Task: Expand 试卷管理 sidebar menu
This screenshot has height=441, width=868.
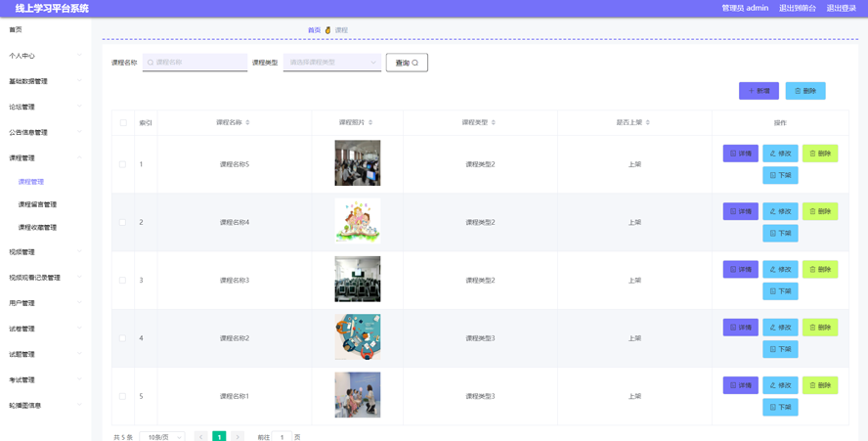Action: click(45, 329)
